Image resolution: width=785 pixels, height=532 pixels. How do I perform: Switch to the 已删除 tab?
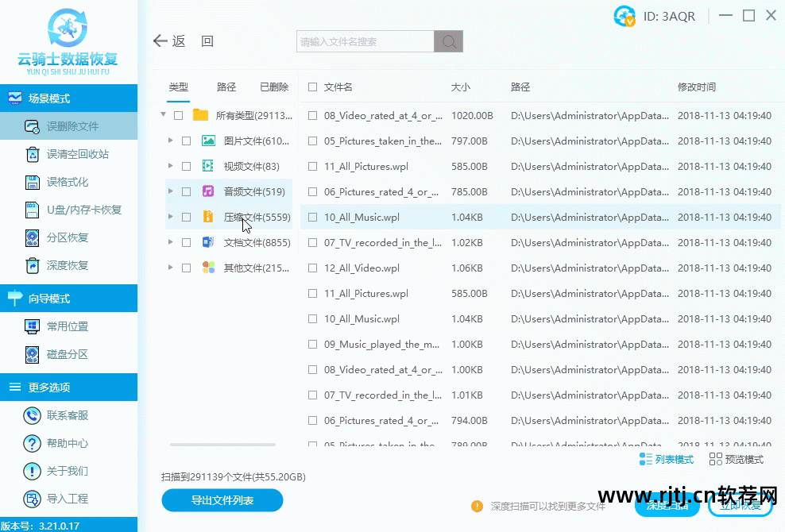tap(274, 87)
